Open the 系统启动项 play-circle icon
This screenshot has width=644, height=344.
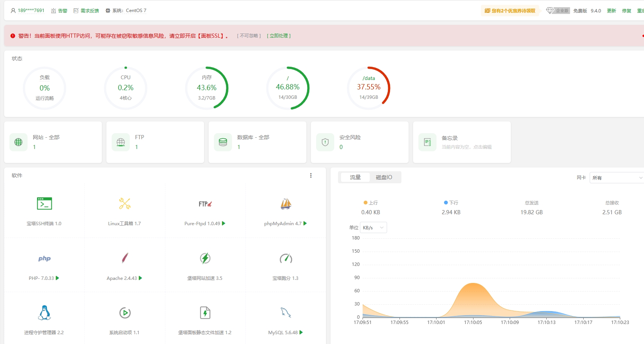(x=125, y=313)
